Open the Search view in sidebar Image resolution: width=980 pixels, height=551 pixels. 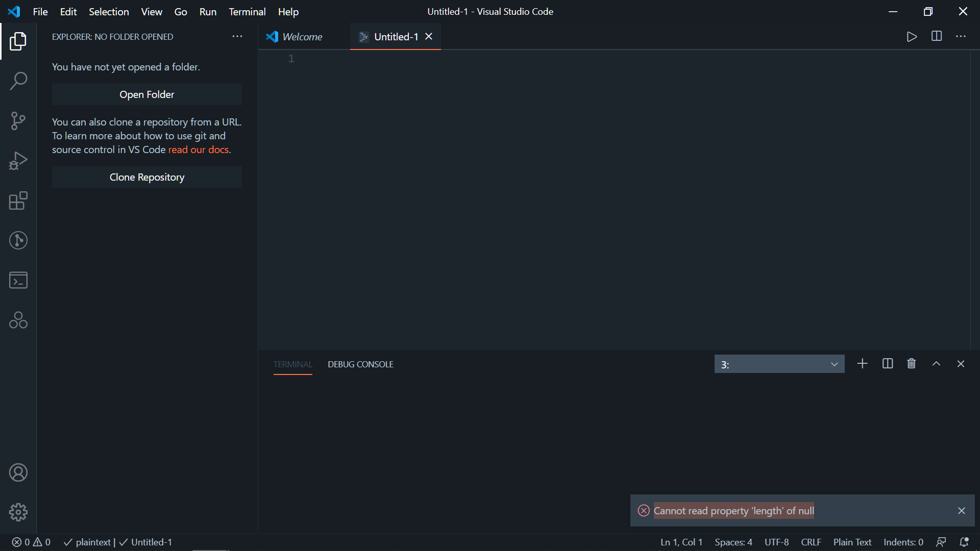click(x=18, y=81)
